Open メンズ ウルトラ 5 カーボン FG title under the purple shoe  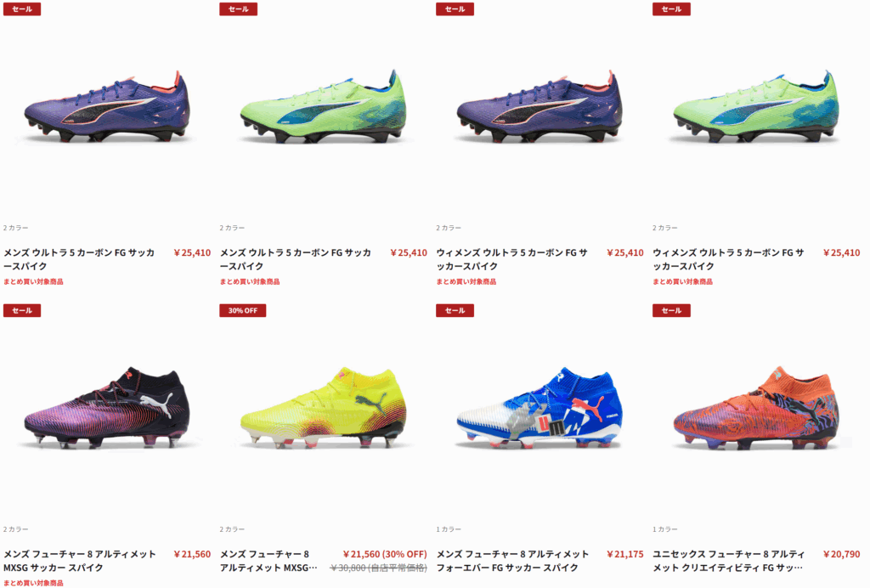(79, 259)
